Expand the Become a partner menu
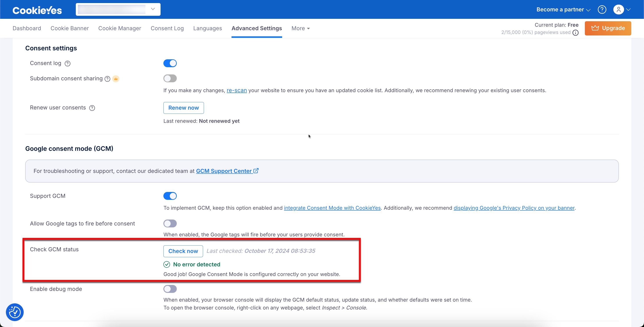This screenshot has height=327, width=644. click(x=563, y=9)
